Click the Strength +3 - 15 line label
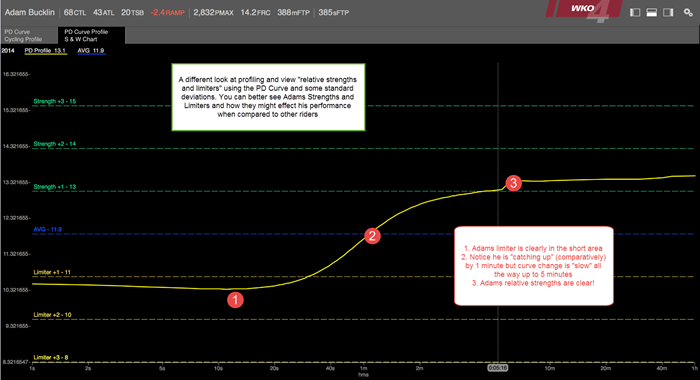700x380 pixels. 54,101
